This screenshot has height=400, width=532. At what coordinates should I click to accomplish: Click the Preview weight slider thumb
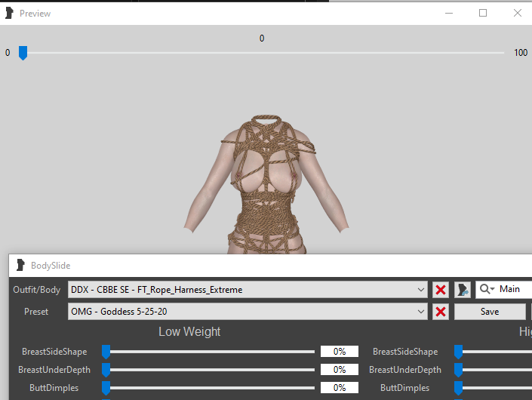click(x=23, y=53)
